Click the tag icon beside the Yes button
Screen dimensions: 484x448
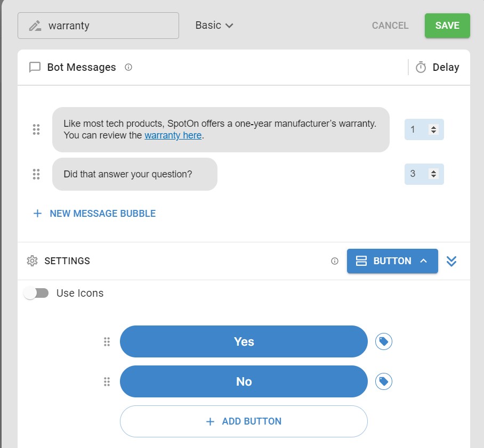[384, 341]
